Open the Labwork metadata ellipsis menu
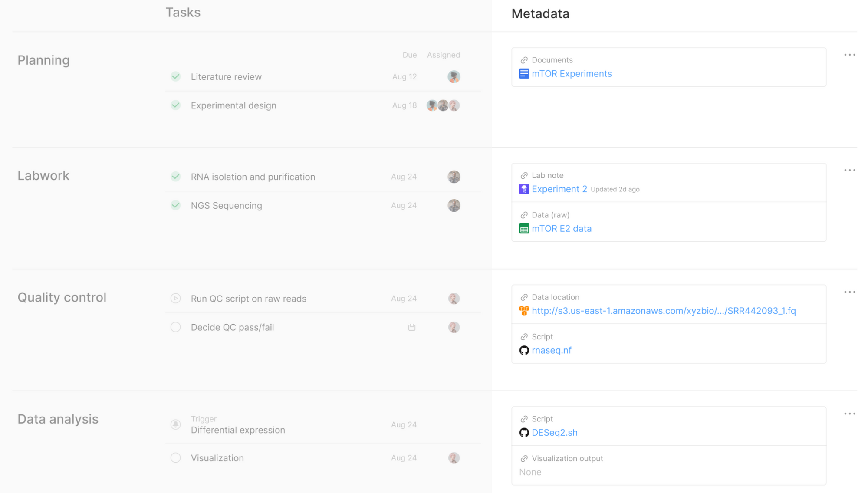The image size is (868, 493). tap(849, 170)
